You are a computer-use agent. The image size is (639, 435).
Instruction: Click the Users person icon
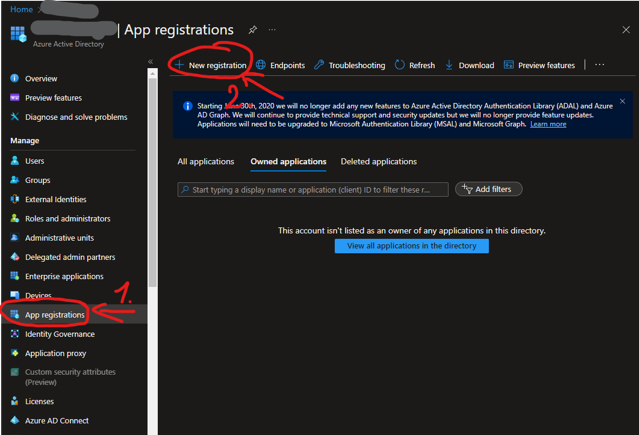point(15,161)
